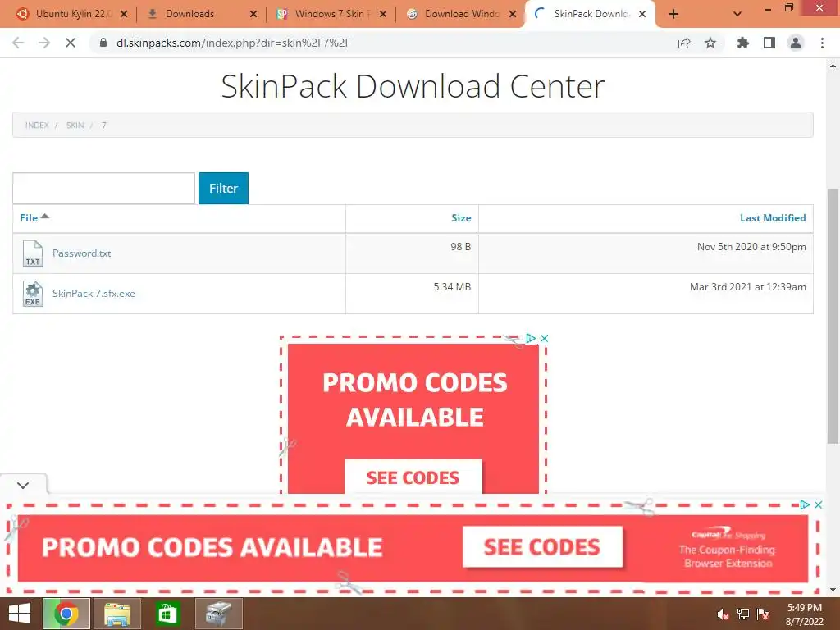840x630 pixels.
Task: Open the Password.txt file link
Action: click(x=81, y=253)
